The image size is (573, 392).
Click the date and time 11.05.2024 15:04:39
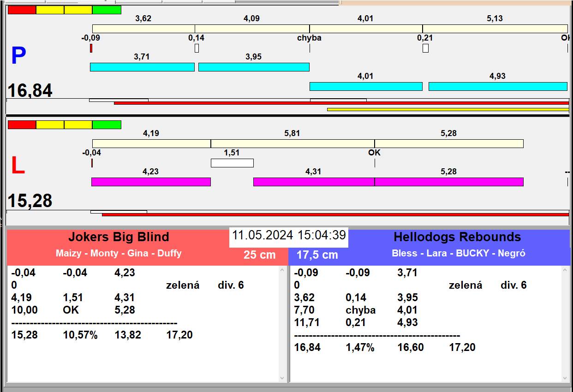289,235
